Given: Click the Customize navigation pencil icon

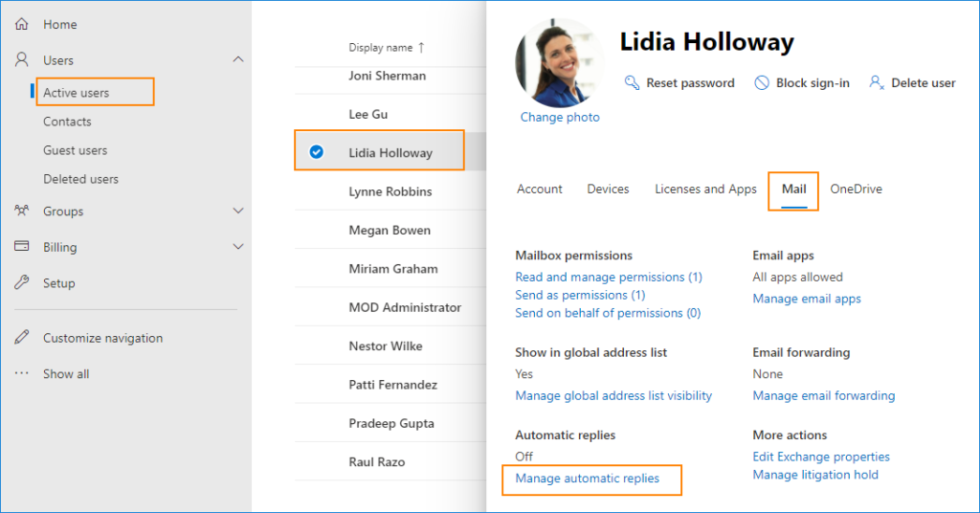Looking at the screenshot, I should (x=21, y=338).
